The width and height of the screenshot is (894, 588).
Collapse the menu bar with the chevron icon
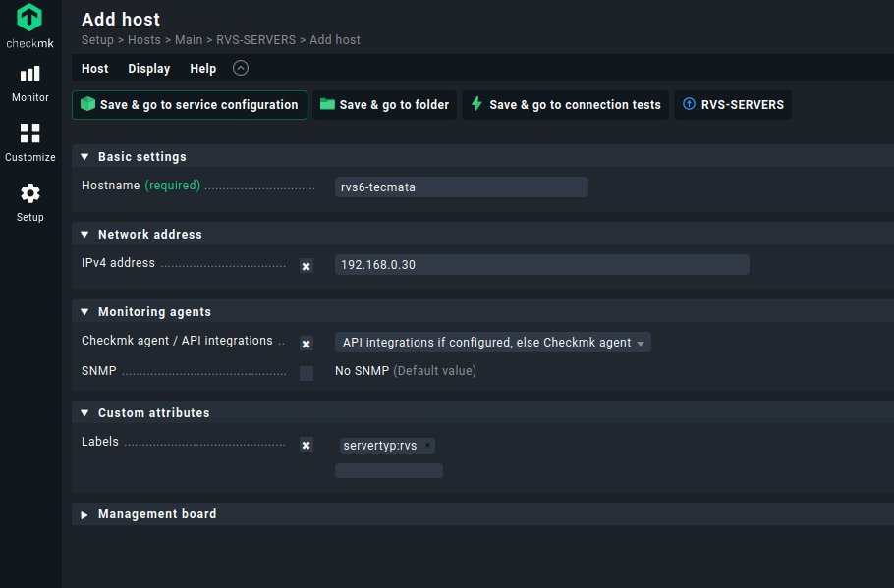[x=241, y=69]
